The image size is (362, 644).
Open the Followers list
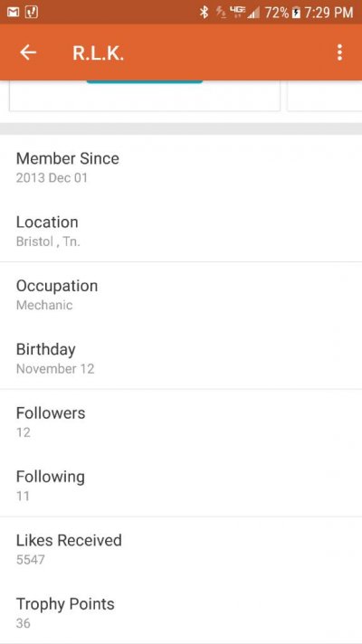click(181, 421)
